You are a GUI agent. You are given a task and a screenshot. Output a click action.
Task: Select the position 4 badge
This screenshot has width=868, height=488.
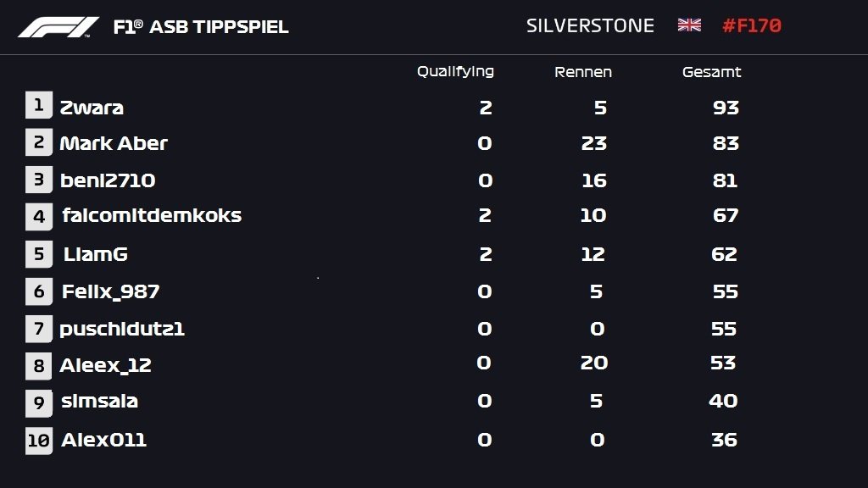pos(39,216)
